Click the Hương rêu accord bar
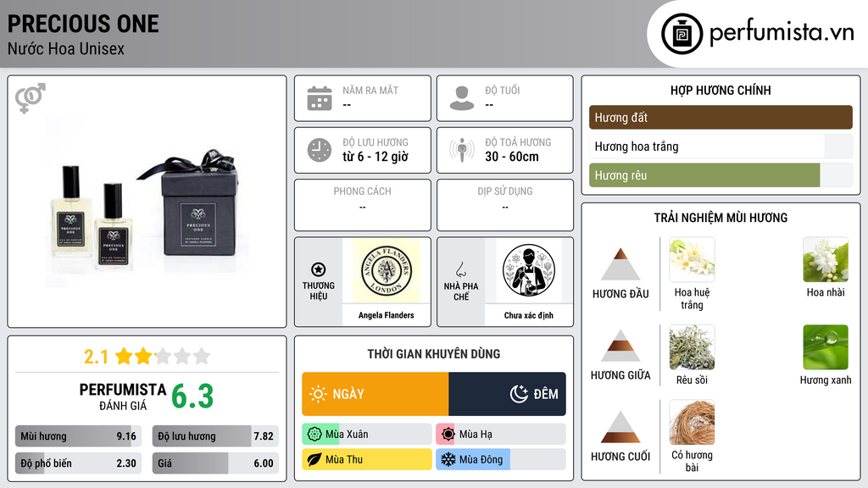Screen dimensions: 868x488 click(721, 175)
